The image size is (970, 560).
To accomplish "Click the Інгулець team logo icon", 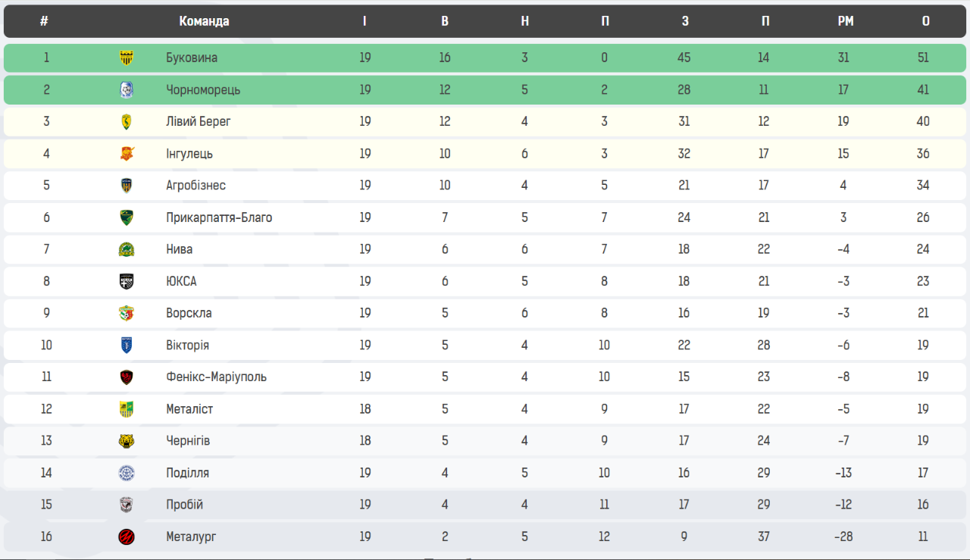I will pos(127,154).
